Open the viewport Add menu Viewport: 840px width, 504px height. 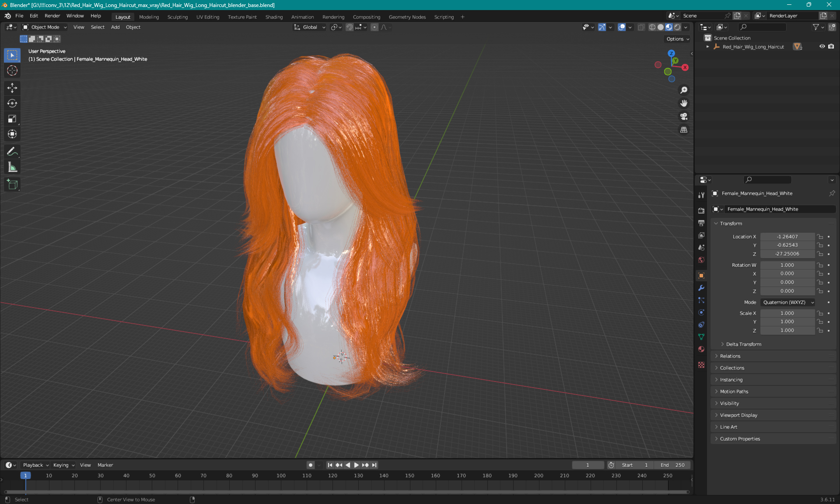[x=115, y=27]
